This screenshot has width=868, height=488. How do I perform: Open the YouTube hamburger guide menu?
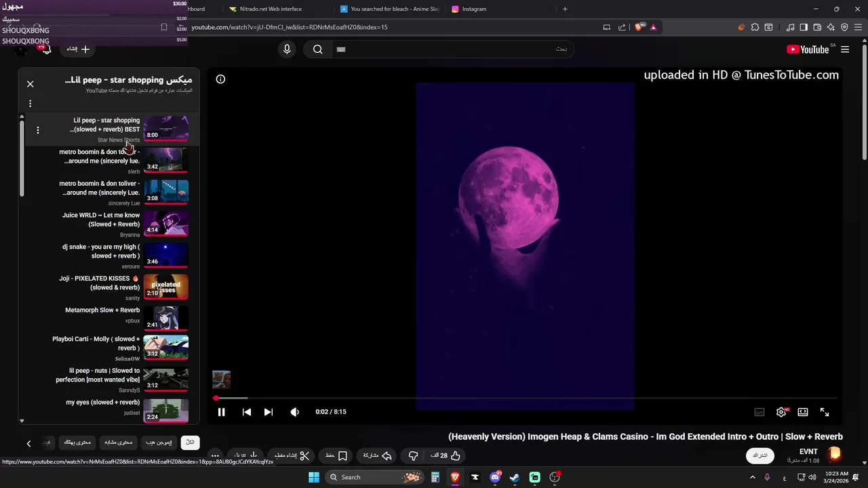(x=845, y=49)
